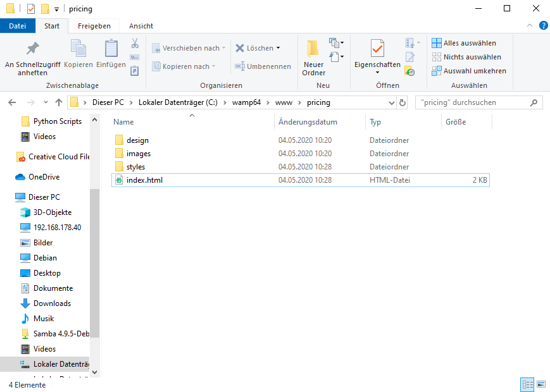The width and height of the screenshot is (550, 392).
Task: Click the help question mark icon
Action: tap(543, 25)
